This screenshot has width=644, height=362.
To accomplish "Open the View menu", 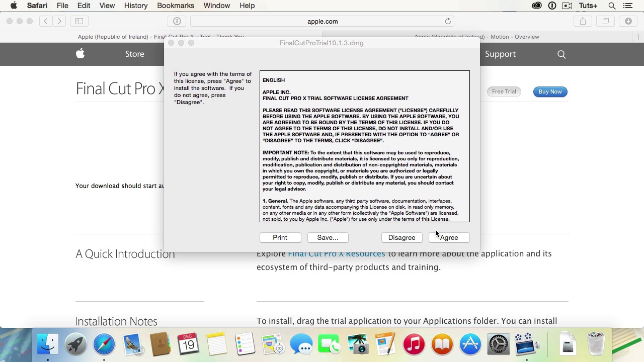I will (107, 6).
